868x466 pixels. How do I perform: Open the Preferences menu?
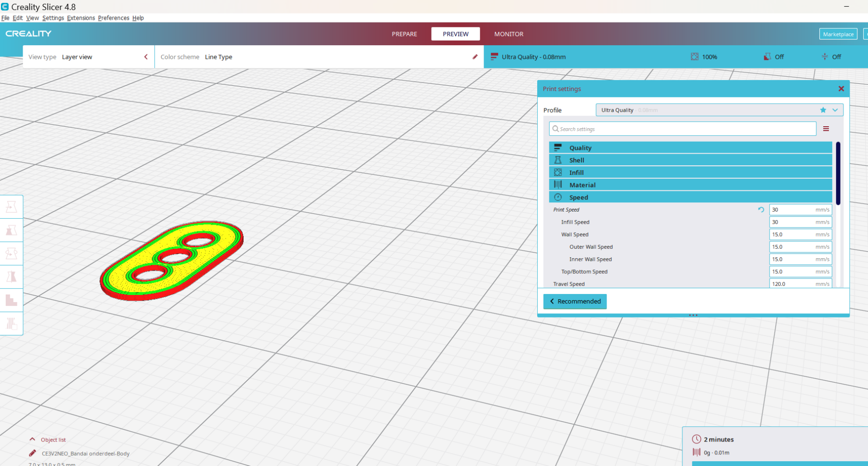[x=114, y=18]
